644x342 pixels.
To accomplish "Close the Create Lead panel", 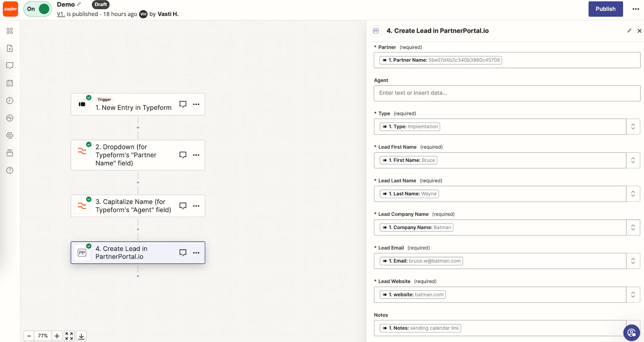I will (639, 31).
